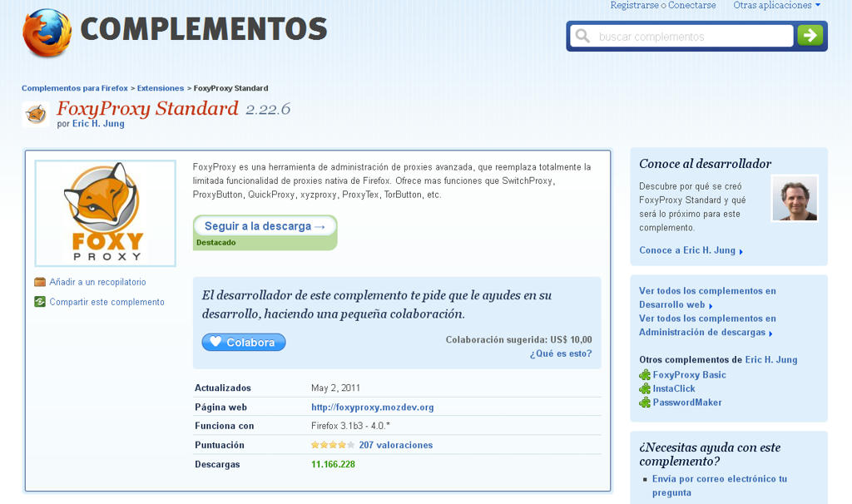Click the Destacado label
This screenshot has width=852, height=504.
[215, 243]
